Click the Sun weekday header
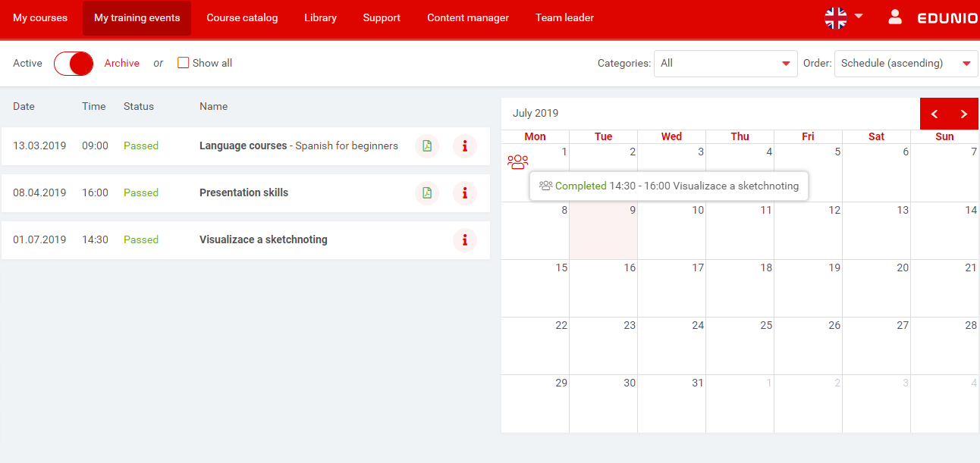 944,137
